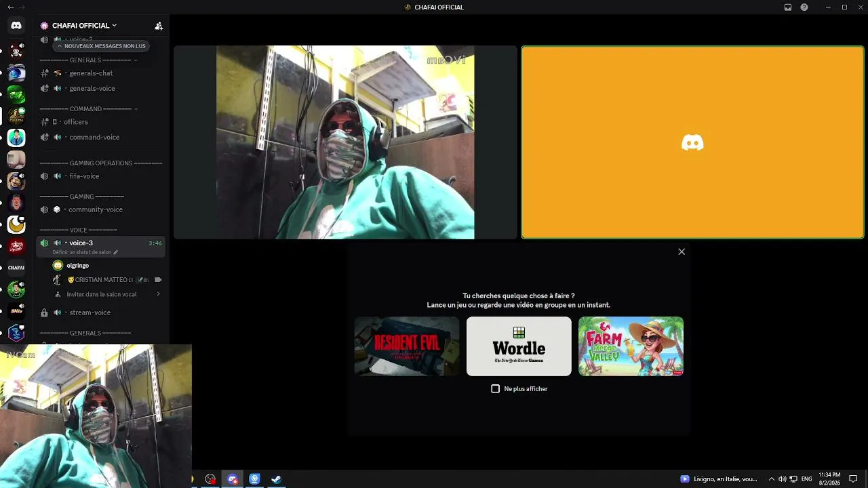
Task: Go back using the title bar arrow
Action: (x=10, y=7)
